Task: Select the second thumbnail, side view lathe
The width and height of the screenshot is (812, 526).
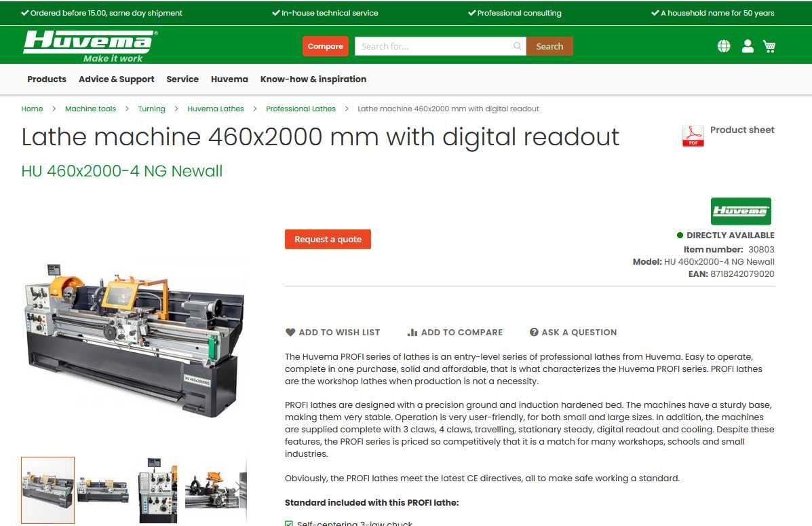Action: 102,490
